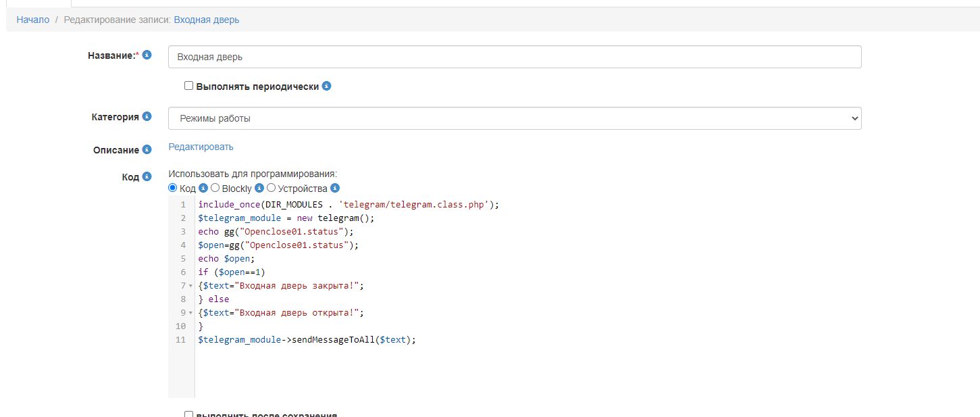Collapse the code block at line 7
This screenshot has height=417, width=980.
(190, 286)
